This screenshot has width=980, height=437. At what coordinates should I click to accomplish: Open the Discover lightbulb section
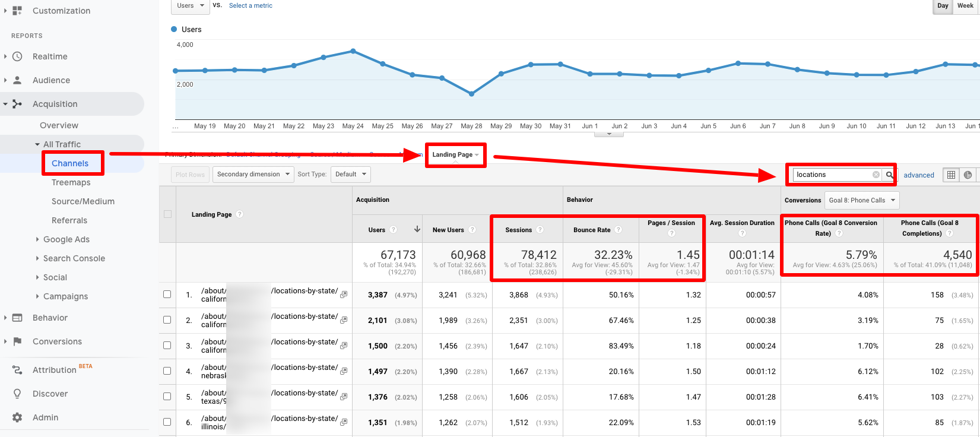pos(17,394)
